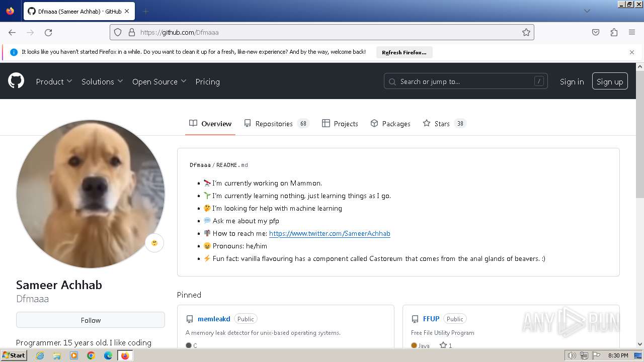Open Internet Explorer from the taskbar
Screen dimensions: 644x362
tap(40, 355)
